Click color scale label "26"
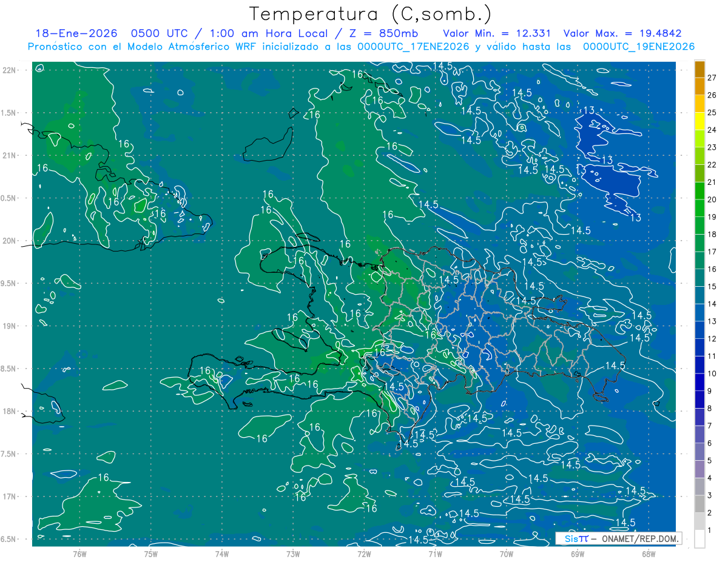The image size is (728, 562). [x=712, y=95]
